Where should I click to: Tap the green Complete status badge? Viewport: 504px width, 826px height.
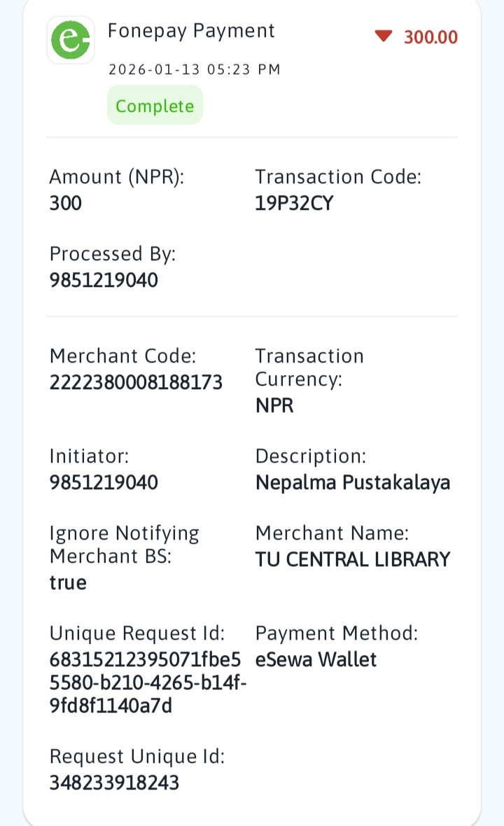(x=155, y=106)
